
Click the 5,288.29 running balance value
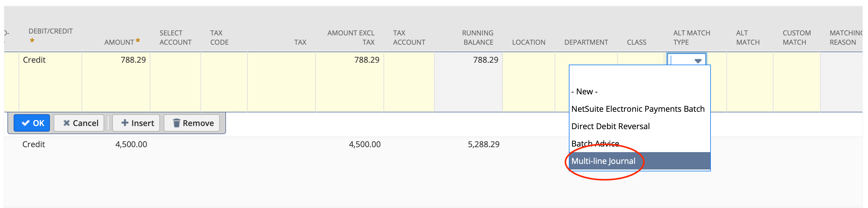coord(484,144)
